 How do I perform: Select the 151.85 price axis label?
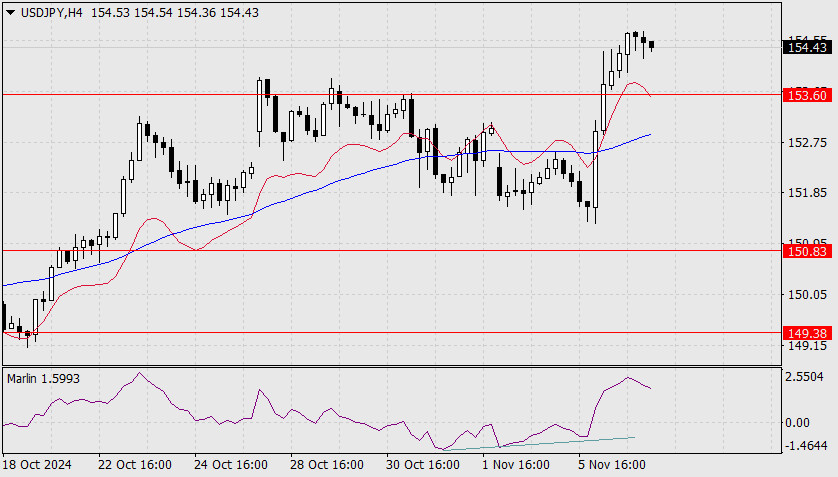click(x=807, y=192)
